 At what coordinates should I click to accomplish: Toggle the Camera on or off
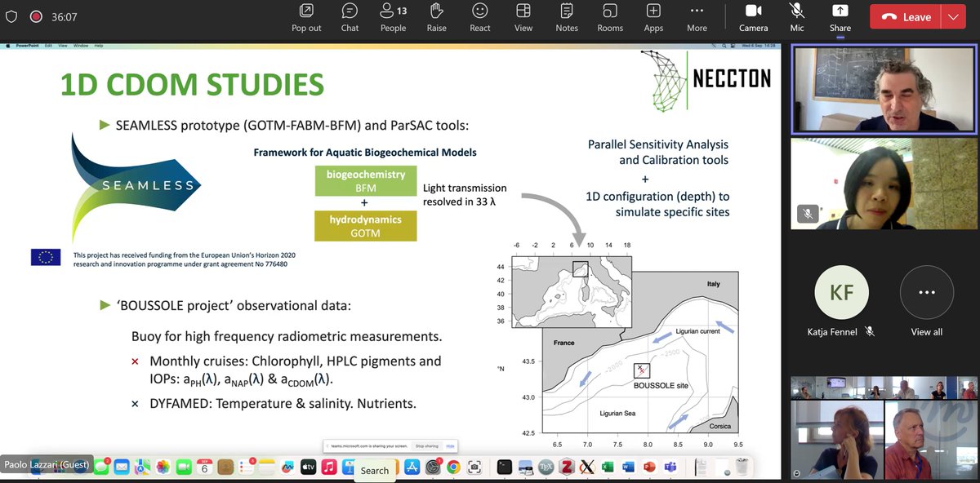pyautogui.click(x=754, y=17)
